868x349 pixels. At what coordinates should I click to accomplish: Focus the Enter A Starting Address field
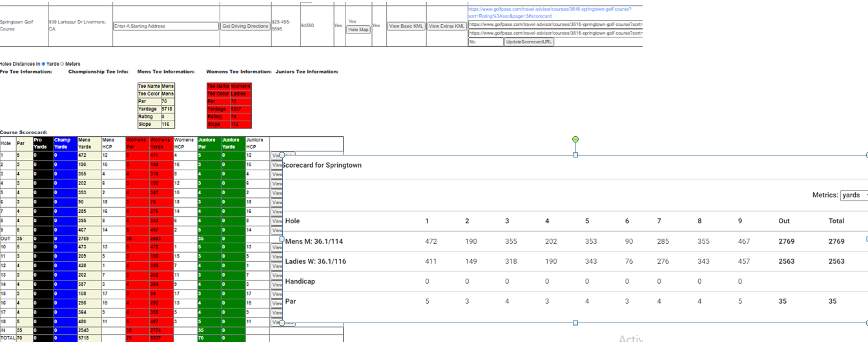click(166, 26)
